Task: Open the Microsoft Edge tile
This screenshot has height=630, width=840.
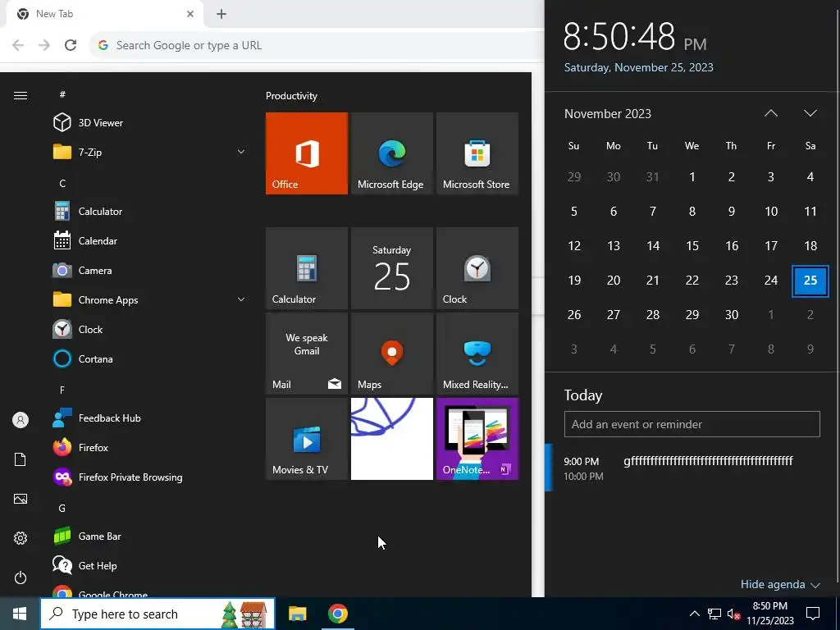Action: (391, 153)
